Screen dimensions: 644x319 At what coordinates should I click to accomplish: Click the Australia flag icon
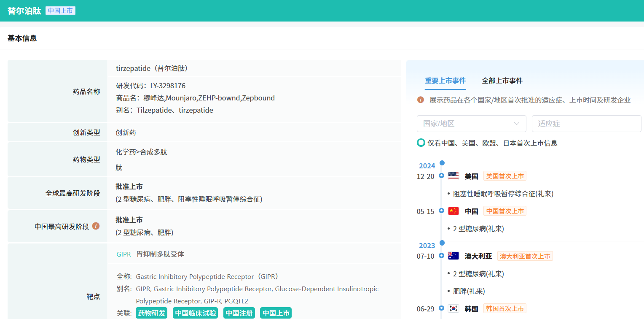pyautogui.click(x=453, y=256)
